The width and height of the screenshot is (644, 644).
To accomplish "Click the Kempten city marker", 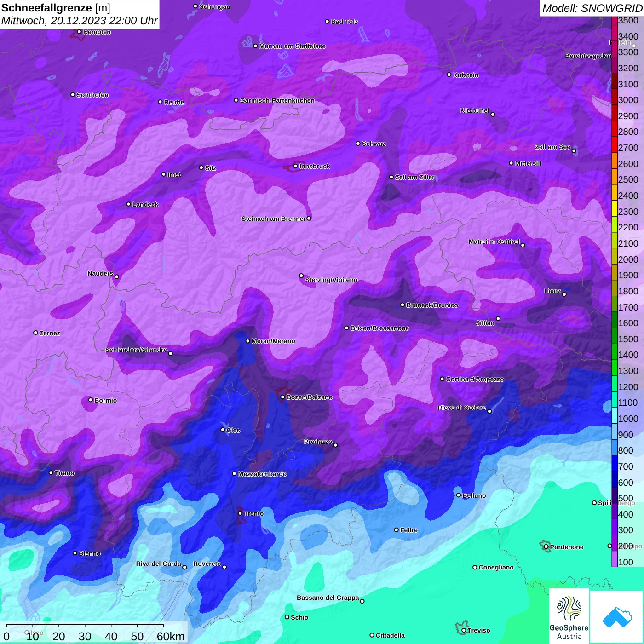I will click(79, 32).
